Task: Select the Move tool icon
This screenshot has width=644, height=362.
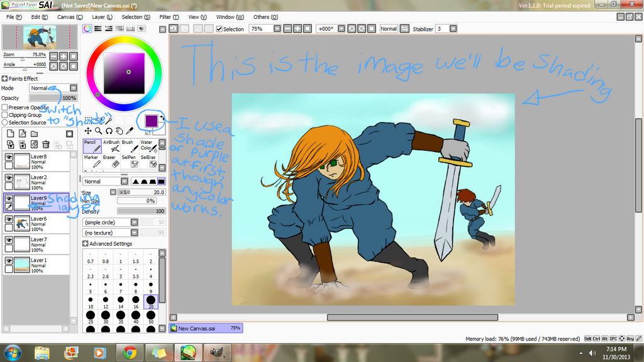Action: [x=88, y=131]
